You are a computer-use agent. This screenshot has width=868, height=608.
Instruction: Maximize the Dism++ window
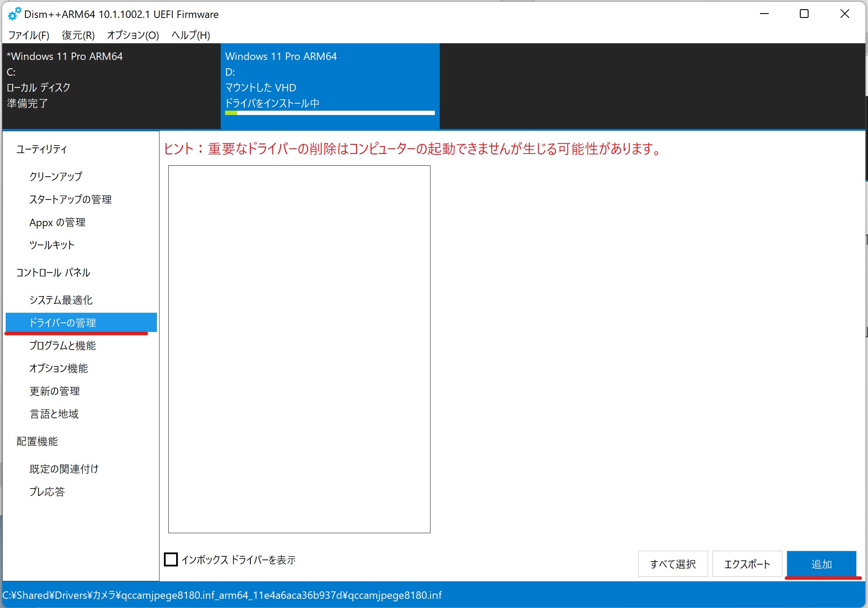(804, 14)
